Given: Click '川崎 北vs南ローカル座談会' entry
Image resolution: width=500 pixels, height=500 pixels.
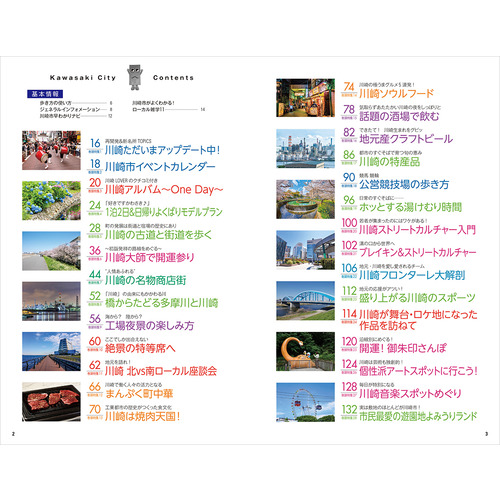Looking at the screenshot, I should tap(161, 371).
